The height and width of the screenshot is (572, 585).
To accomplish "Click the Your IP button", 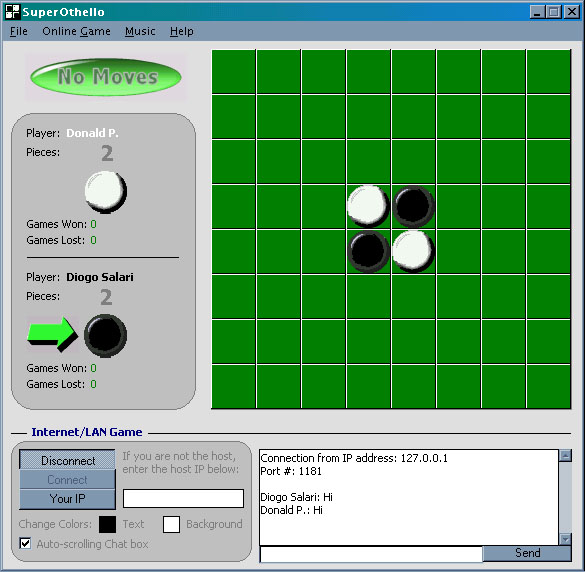I will click(68, 499).
